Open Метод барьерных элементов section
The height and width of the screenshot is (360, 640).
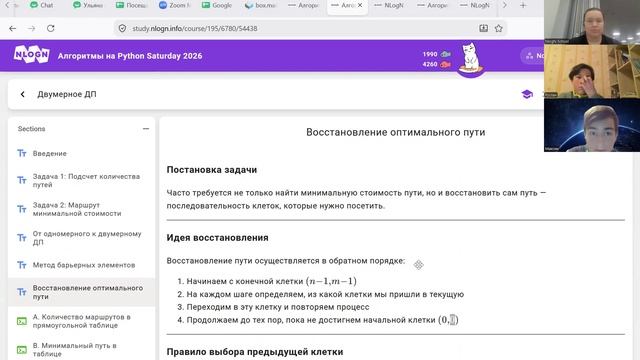[82, 265]
